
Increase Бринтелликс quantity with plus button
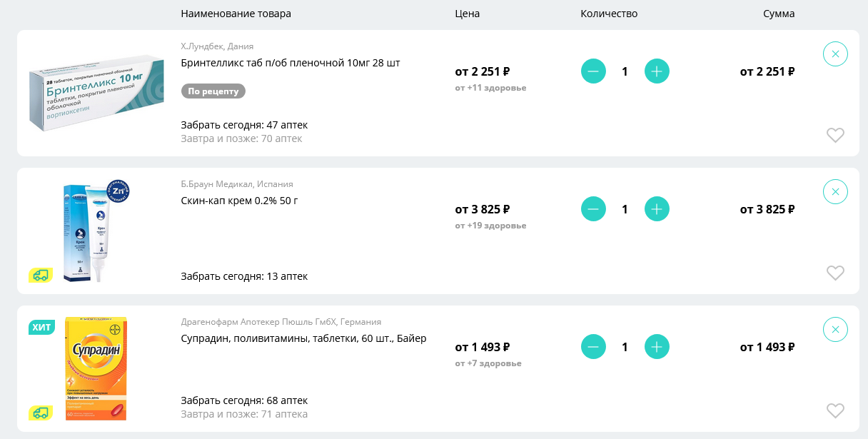tap(657, 71)
